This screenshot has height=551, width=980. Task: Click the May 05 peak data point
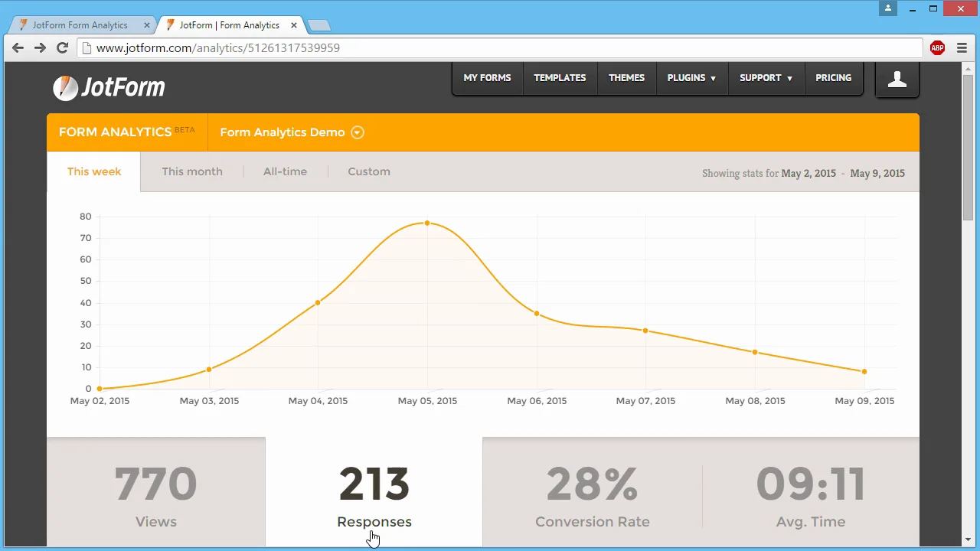click(427, 223)
